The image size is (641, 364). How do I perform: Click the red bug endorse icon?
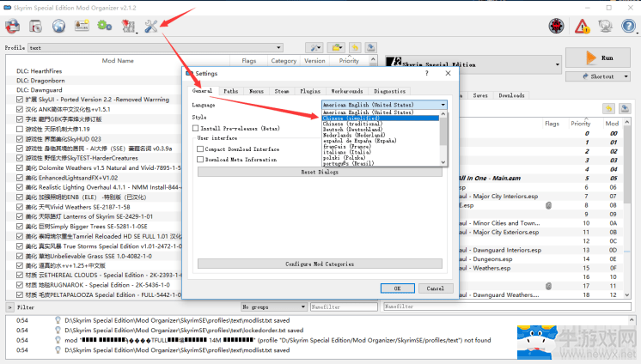[x=556, y=26]
